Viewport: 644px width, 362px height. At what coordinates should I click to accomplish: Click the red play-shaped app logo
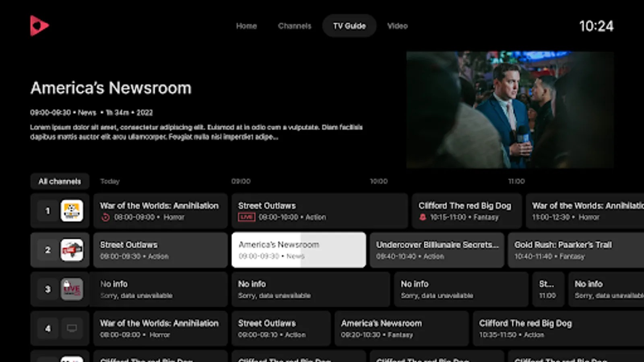[x=39, y=26]
